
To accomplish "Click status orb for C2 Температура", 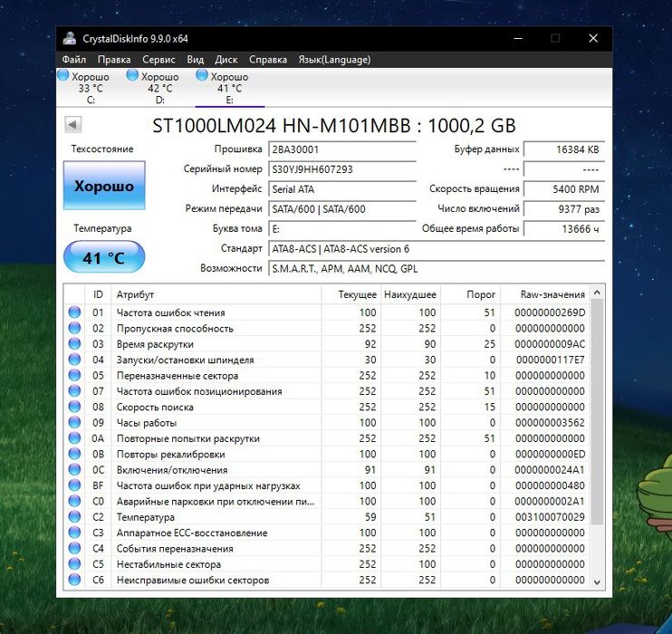I will tap(74, 516).
